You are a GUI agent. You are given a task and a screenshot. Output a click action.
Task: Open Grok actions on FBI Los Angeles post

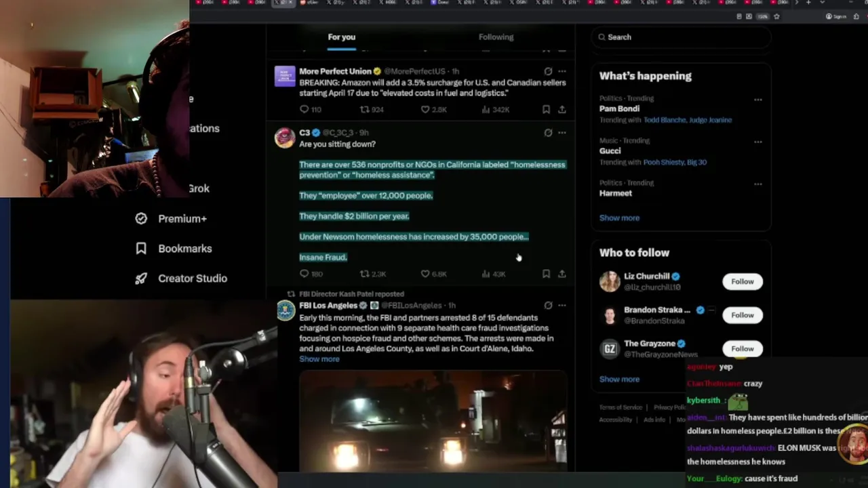click(548, 306)
